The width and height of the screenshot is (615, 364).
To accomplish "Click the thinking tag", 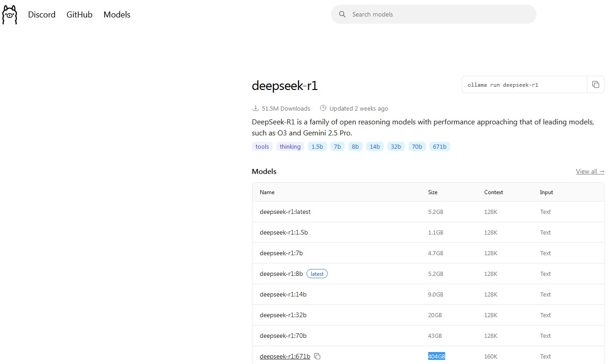I will pyautogui.click(x=290, y=146).
